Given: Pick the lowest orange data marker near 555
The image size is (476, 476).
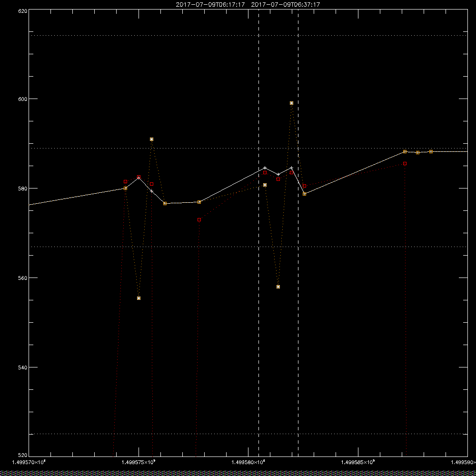Looking at the screenshot, I should [139, 298].
